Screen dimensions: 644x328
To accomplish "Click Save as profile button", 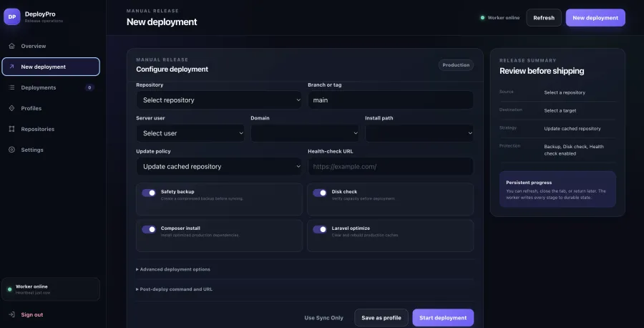I will [x=381, y=318].
